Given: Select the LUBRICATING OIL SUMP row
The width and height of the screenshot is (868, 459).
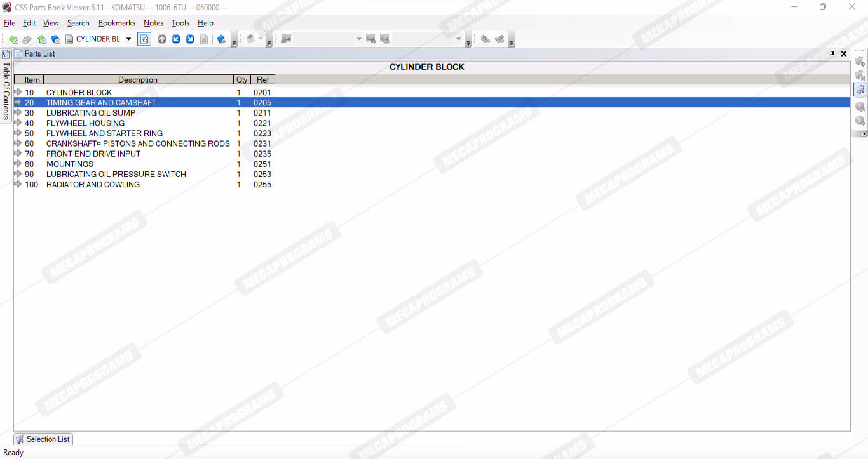Looking at the screenshot, I should [x=90, y=113].
